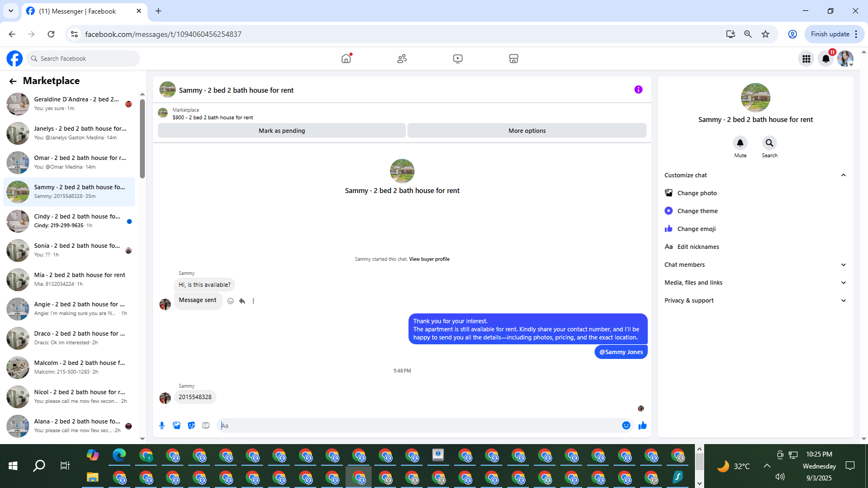Click Change photo option

tap(755, 193)
